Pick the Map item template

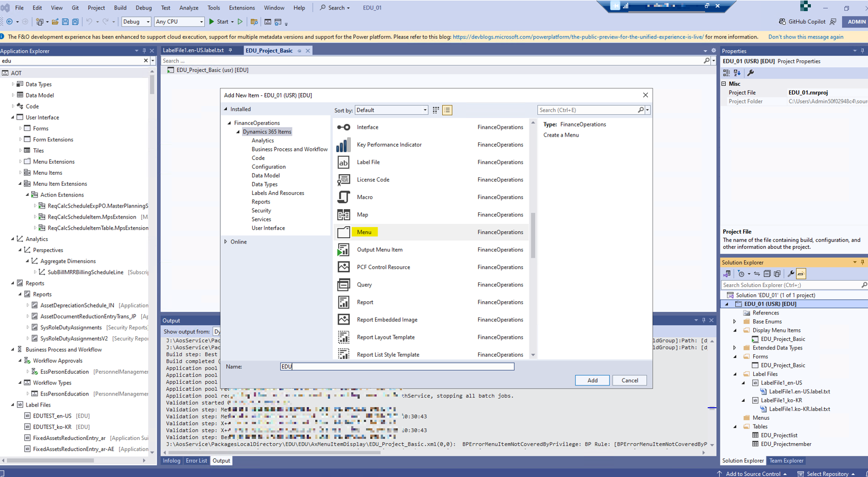432,214
